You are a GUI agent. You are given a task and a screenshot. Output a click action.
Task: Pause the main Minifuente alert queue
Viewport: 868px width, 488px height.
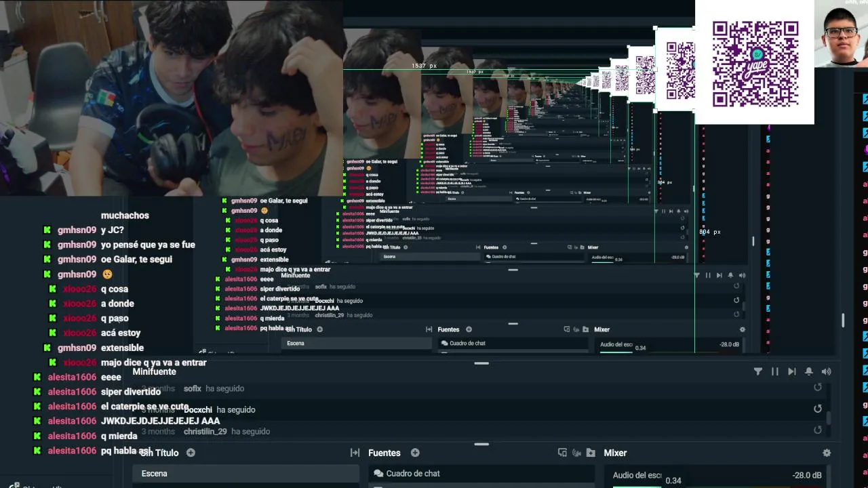coord(774,371)
